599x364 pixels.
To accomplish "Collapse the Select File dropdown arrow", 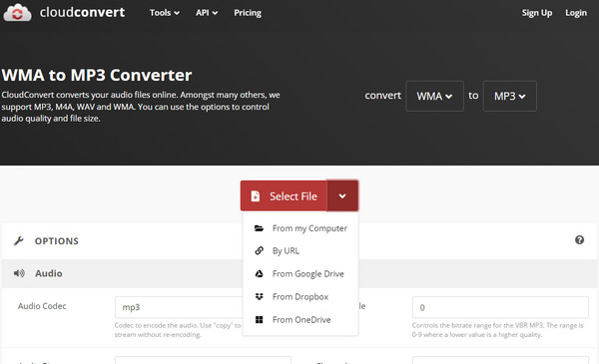I will click(x=342, y=195).
